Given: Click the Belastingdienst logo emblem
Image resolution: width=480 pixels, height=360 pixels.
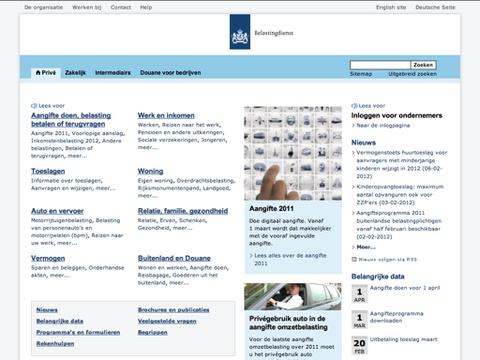Looking at the screenshot, I should [240, 32].
